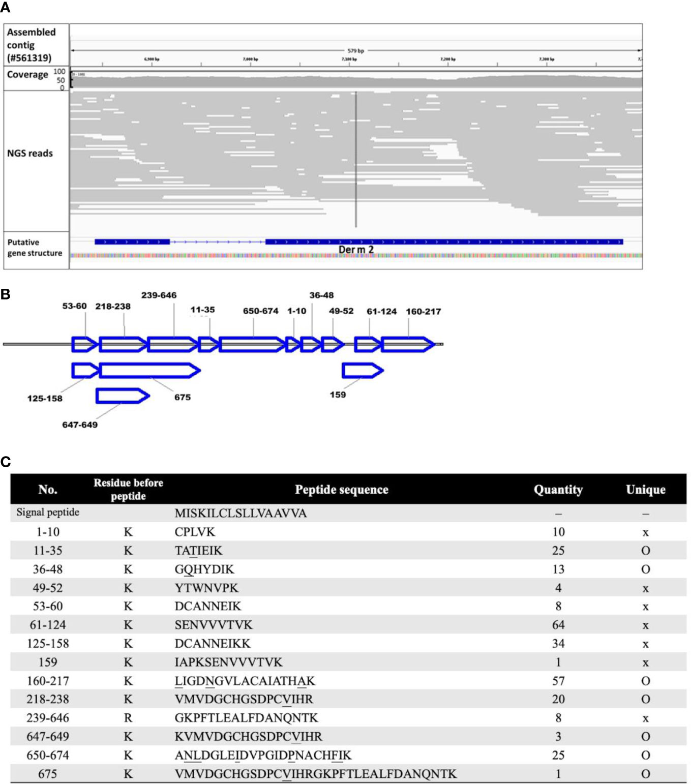Click the Unique 'O' mark in the 36-48 row
The width and height of the screenshot is (691, 784).
pyautogui.click(x=646, y=569)
